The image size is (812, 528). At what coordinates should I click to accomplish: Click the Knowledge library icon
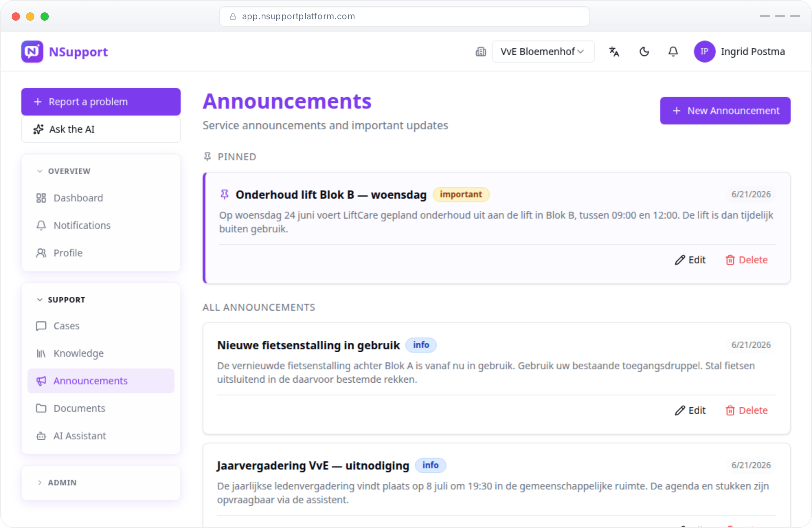[x=41, y=353]
